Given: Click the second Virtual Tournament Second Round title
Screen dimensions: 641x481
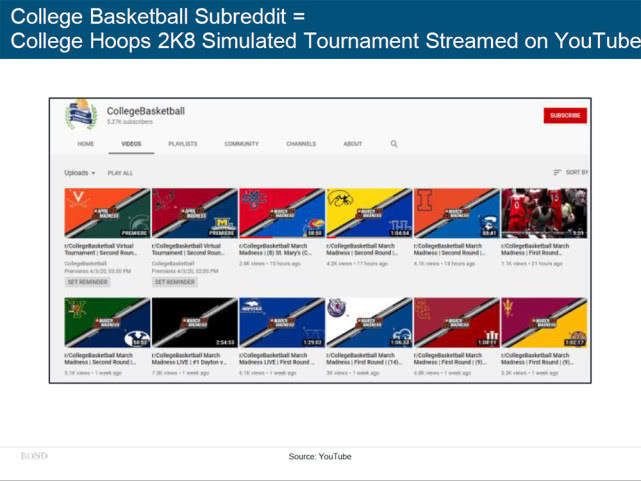Looking at the screenshot, I should (x=188, y=249).
